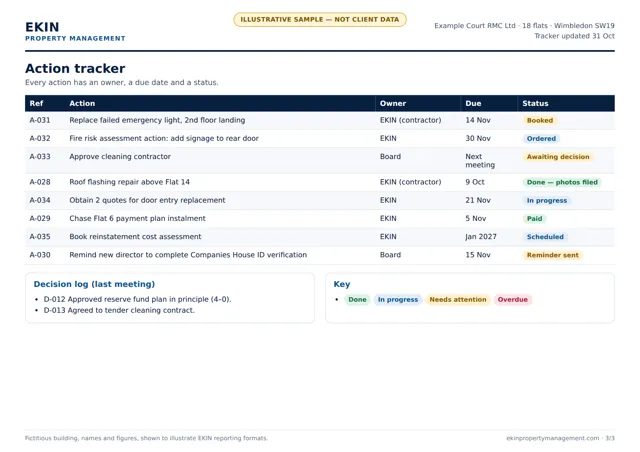The width and height of the screenshot is (640, 452).
Task: Click the 'Reminder sent' status badge
Action: [553, 255]
